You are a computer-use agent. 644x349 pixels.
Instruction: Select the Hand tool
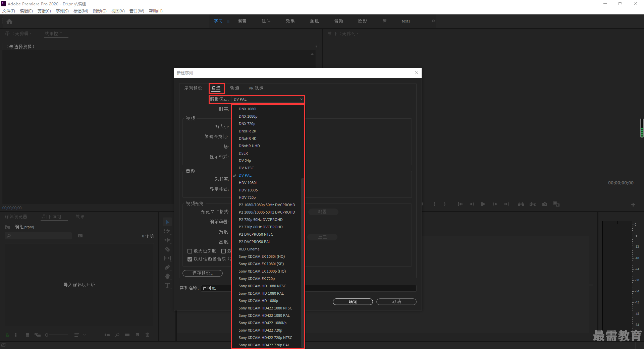pyautogui.click(x=167, y=276)
